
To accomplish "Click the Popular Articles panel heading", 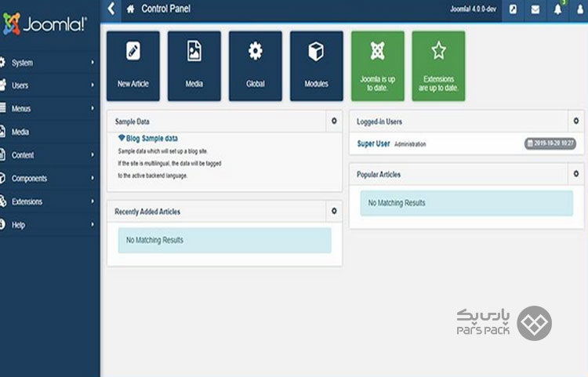I will (379, 174).
